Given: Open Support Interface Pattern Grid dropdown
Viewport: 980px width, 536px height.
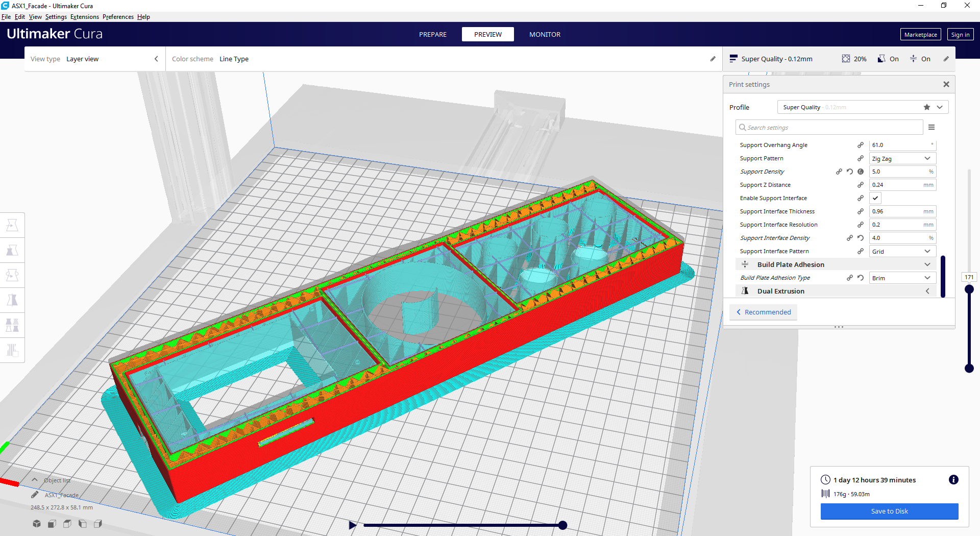Looking at the screenshot, I should pos(902,251).
